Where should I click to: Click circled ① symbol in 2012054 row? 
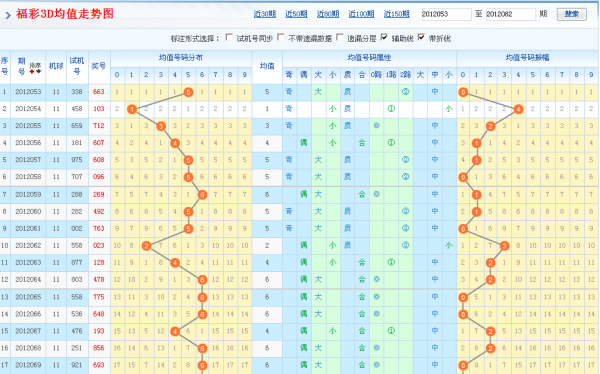[x=391, y=109]
